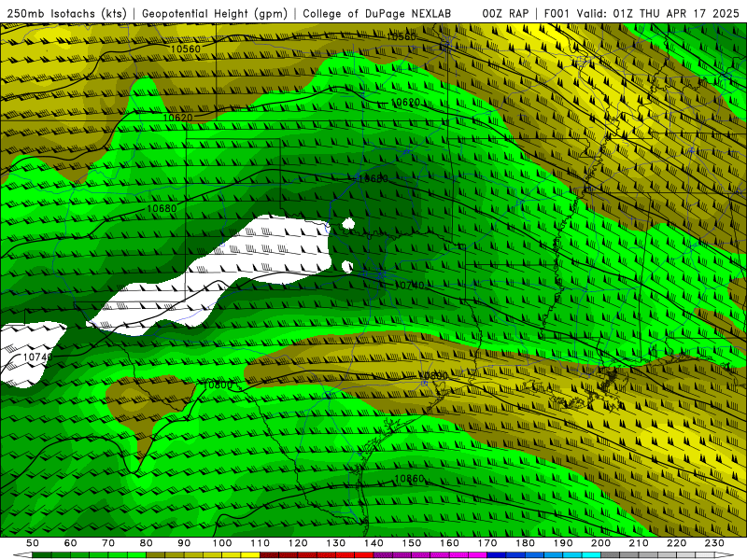747x560 pixels.
Task: Click the 220 value on the color scale
Action: [676, 543]
